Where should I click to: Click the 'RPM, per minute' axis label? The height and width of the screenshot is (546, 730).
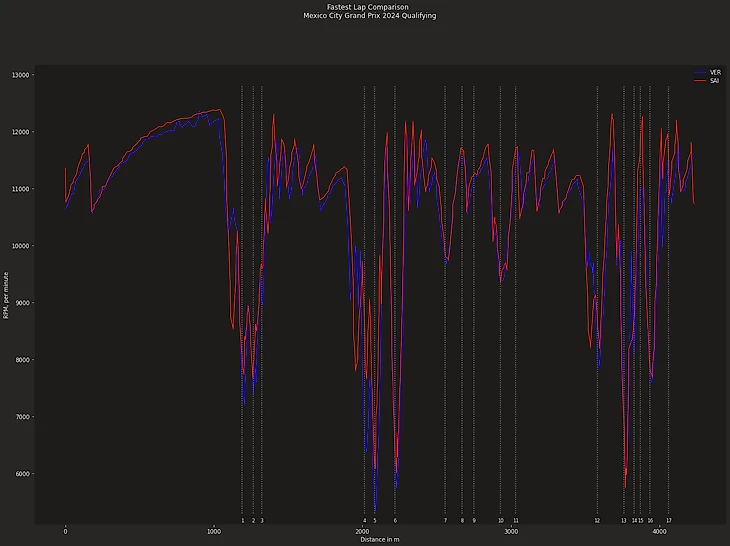coord(6,296)
